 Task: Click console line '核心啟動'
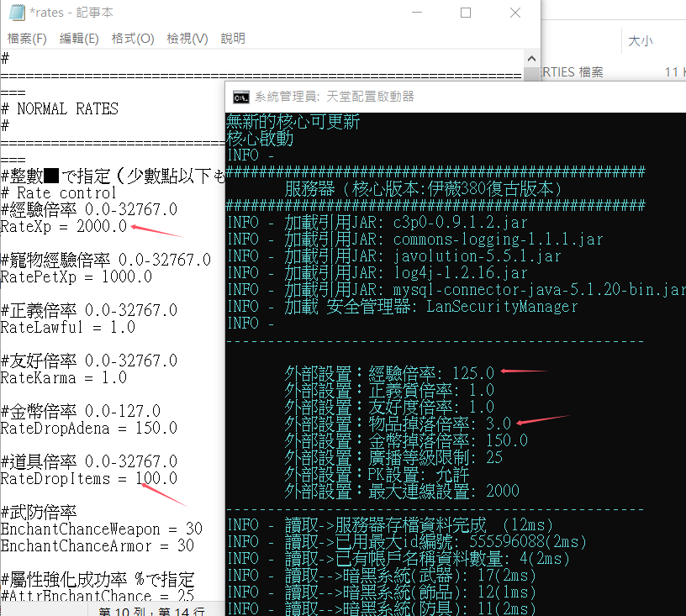[260, 139]
